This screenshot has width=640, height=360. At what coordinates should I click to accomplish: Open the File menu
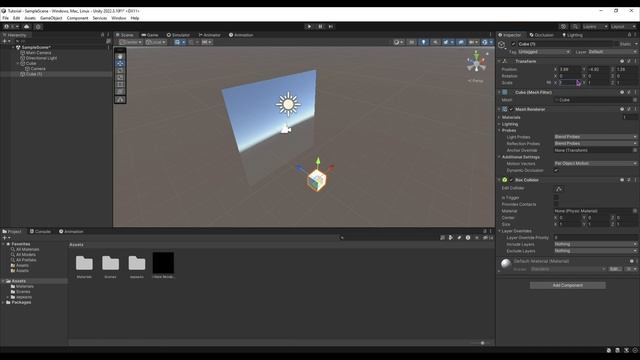(x=5, y=18)
